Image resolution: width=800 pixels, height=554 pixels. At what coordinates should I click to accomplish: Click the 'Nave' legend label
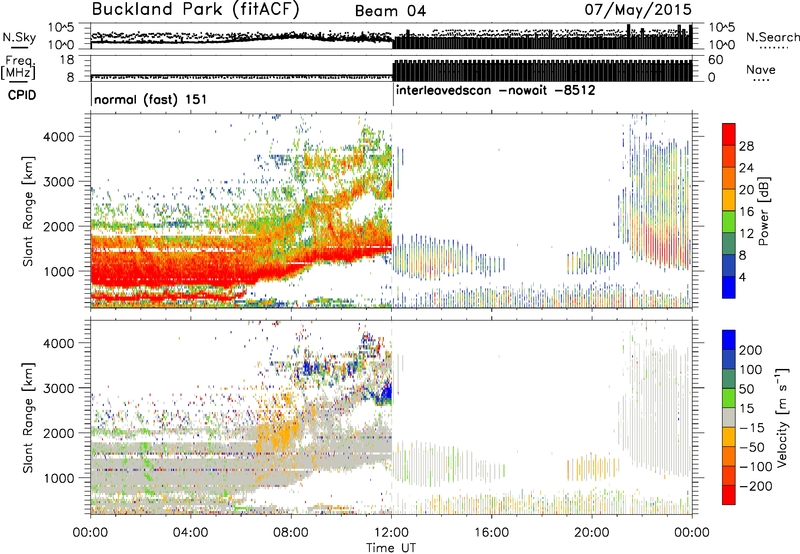point(761,69)
